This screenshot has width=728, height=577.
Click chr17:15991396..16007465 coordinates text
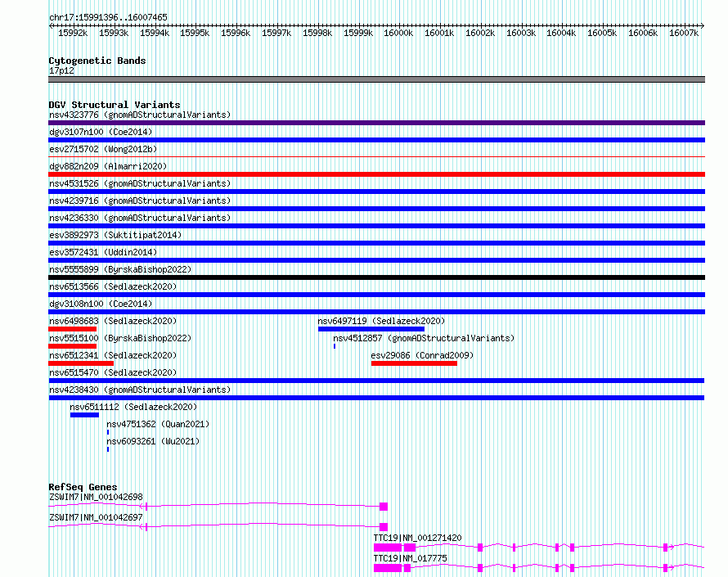pyautogui.click(x=108, y=18)
